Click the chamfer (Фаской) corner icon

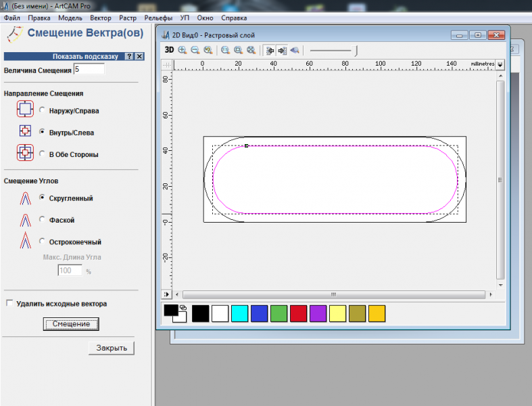[26, 220]
